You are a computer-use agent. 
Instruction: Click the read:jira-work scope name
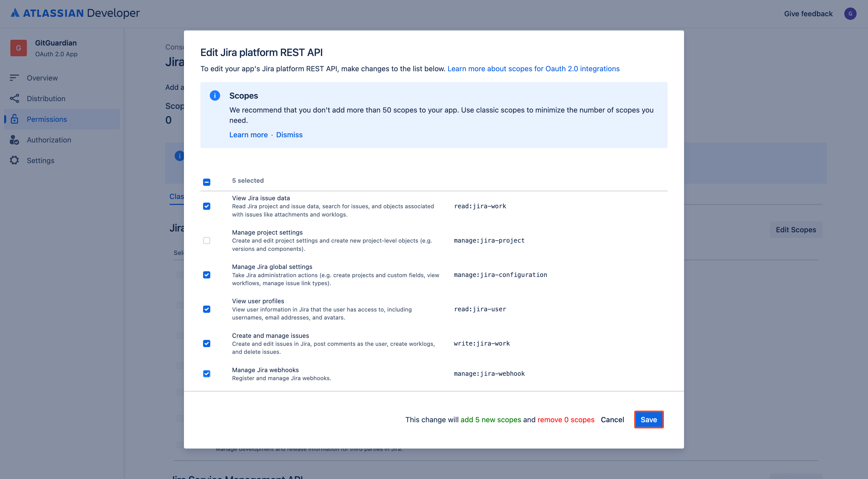(480, 206)
